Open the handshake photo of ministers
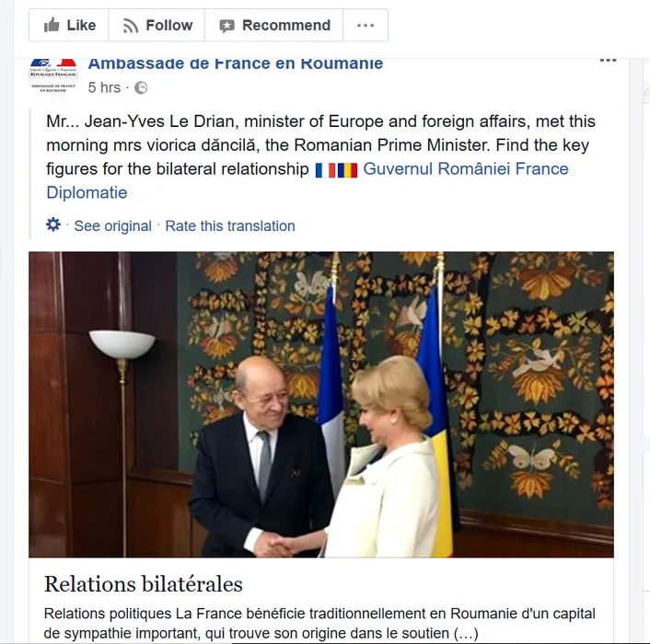The image size is (650, 644). pyautogui.click(x=321, y=405)
